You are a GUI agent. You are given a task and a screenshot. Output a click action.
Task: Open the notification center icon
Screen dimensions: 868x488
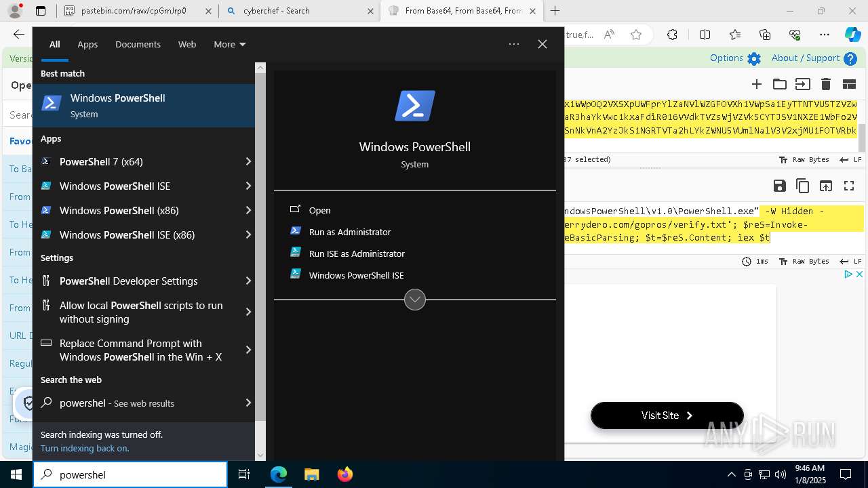[x=846, y=474]
